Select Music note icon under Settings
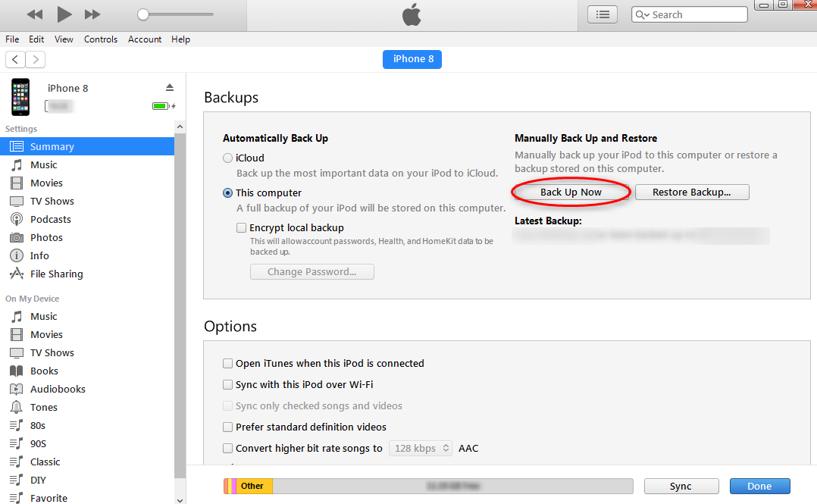 tap(17, 164)
